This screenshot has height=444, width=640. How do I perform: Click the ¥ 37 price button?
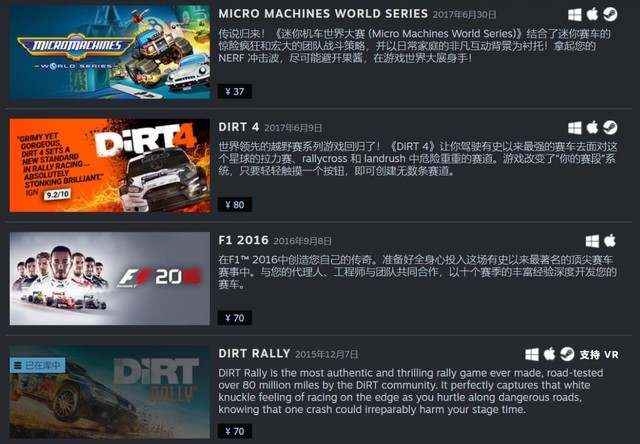click(235, 91)
